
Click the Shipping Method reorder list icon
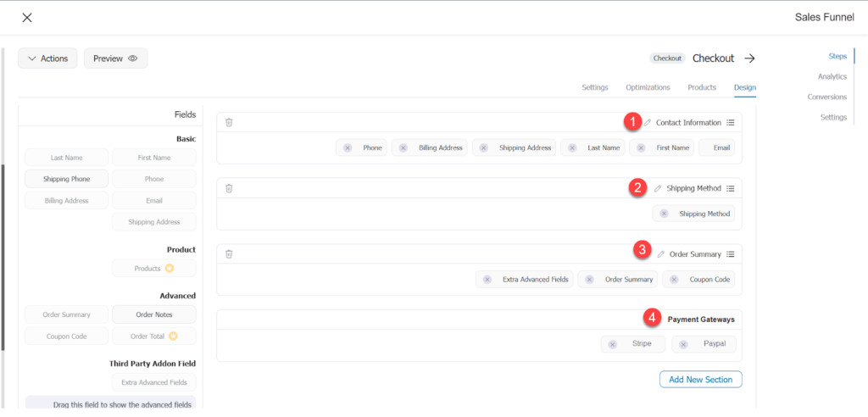pos(730,188)
